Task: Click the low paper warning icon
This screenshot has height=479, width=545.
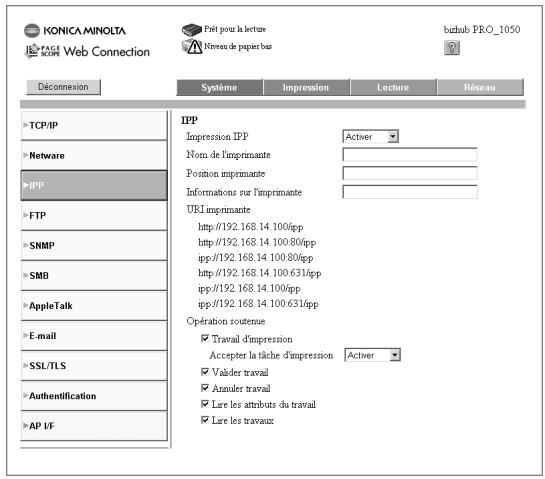Action: 192,47
